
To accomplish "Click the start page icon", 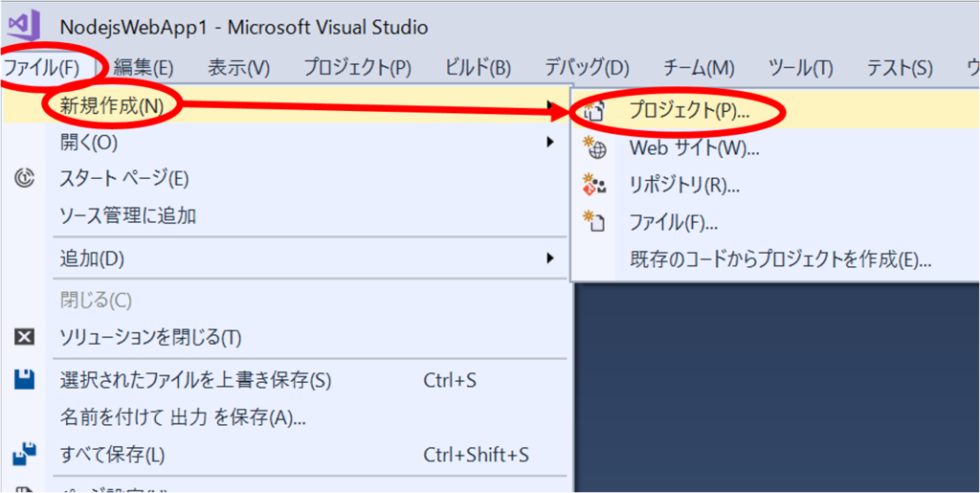I will pos(24,179).
